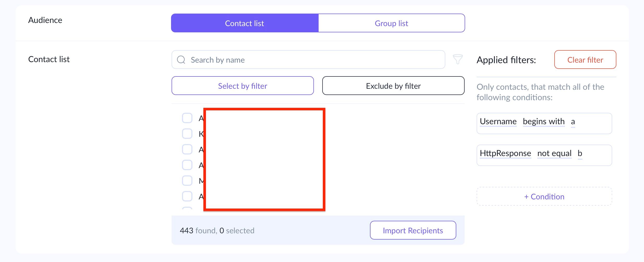This screenshot has width=644, height=262.
Task: Open the HttpResponse field dropdown
Action: (505, 153)
